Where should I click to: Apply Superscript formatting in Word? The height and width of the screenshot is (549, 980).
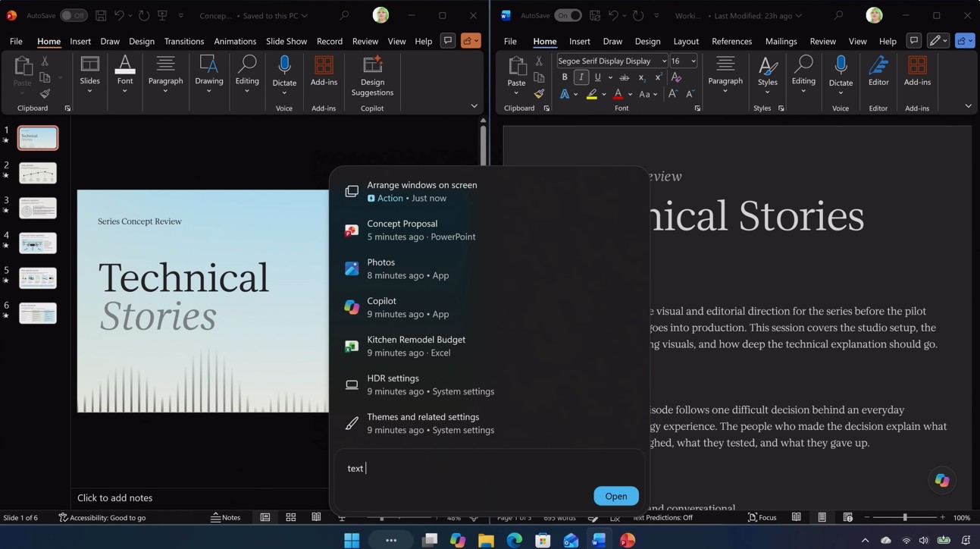click(658, 77)
